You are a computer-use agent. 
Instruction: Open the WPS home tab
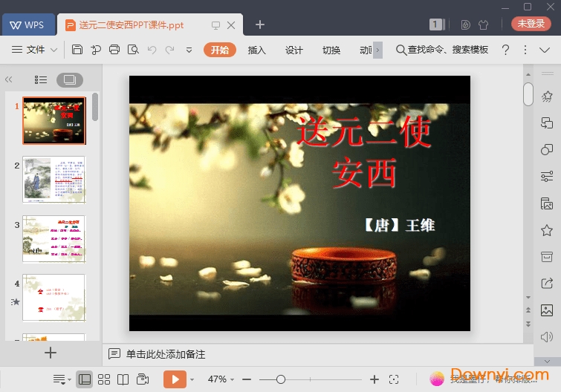point(28,24)
